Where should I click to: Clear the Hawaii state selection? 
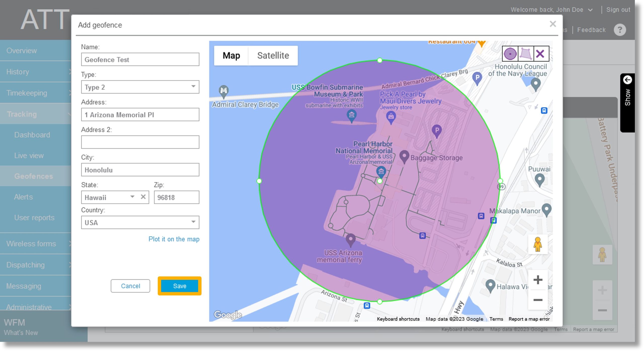[143, 197]
